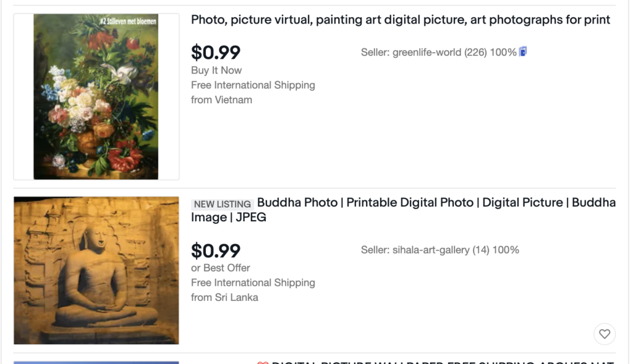
Task: Click seller name sihala-art-gallery
Action: click(x=431, y=250)
